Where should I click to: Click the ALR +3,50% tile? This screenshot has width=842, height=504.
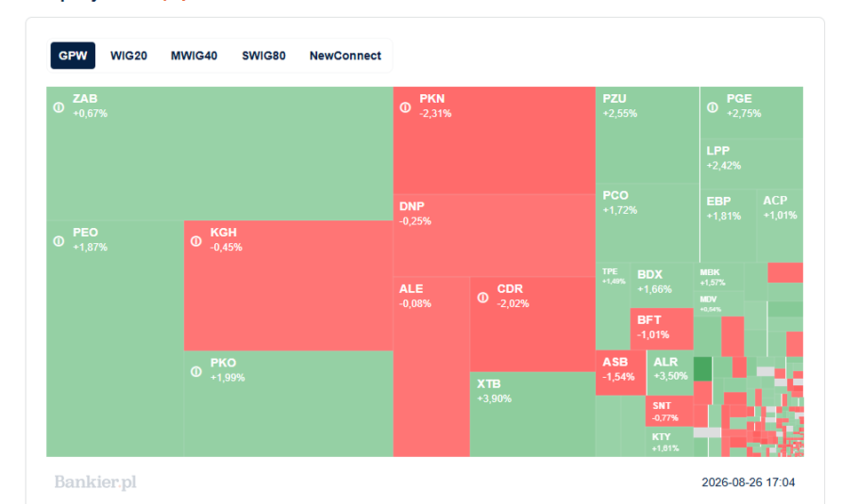[x=671, y=373]
